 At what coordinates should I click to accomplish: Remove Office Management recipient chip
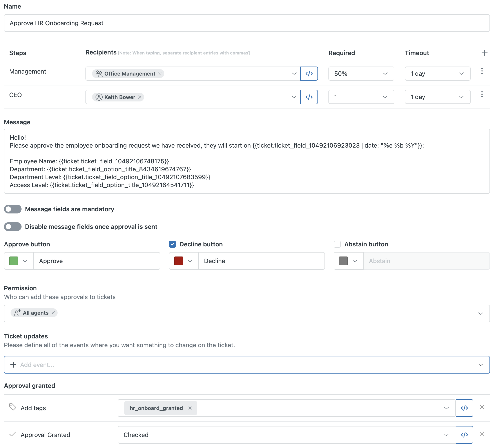click(x=160, y=74)
